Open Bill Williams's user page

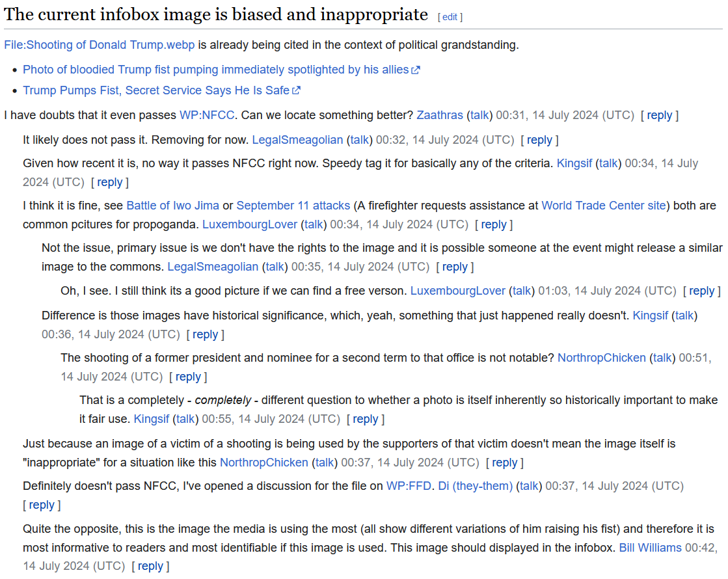pyautogui.click(x=651, y=548)
